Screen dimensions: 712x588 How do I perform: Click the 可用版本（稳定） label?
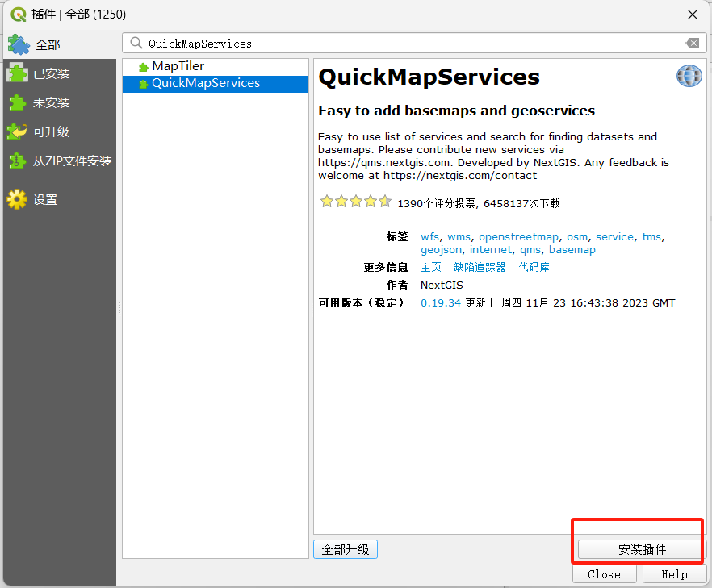[362, 303]
